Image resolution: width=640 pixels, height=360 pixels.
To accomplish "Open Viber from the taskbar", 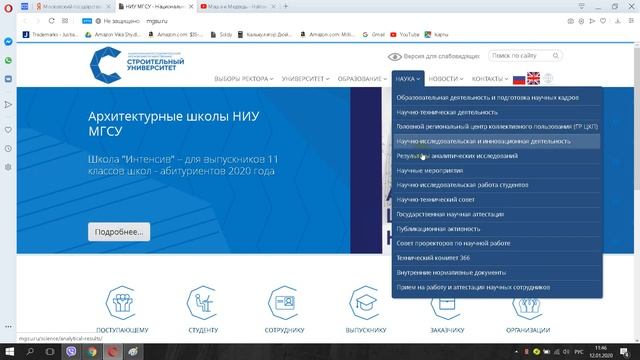I will tap(71, 351).
